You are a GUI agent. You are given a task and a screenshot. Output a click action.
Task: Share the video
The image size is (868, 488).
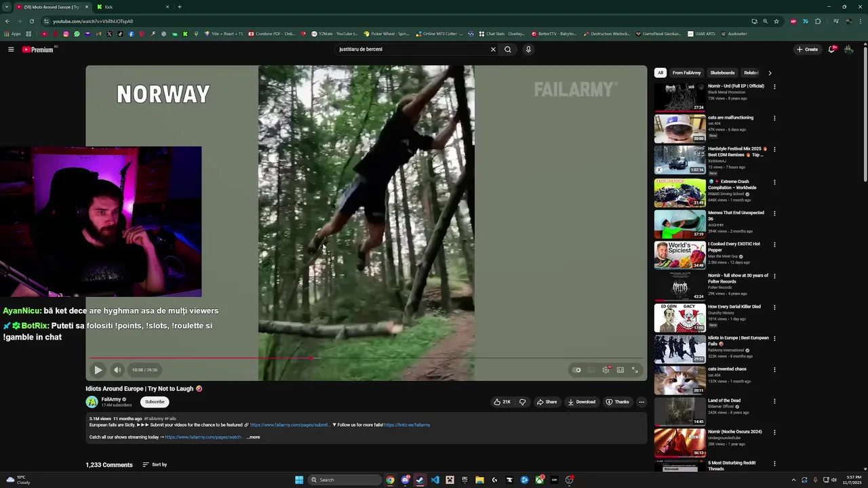point(547,402)
